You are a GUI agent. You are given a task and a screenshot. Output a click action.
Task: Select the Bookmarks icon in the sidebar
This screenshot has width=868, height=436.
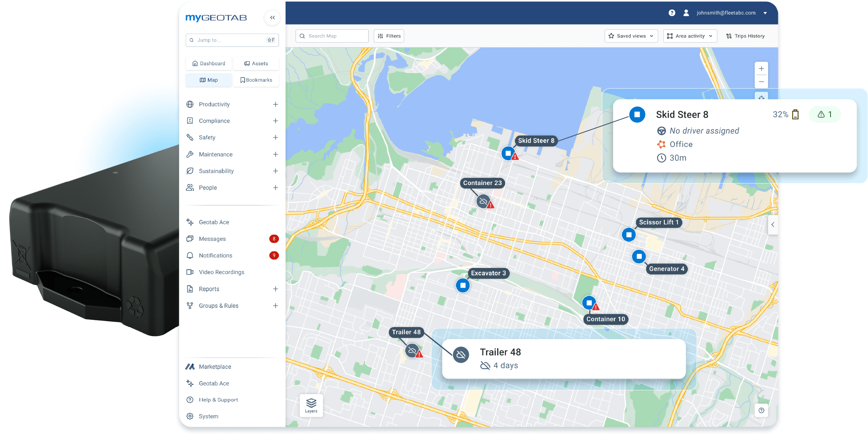click(x=256, y=80)
